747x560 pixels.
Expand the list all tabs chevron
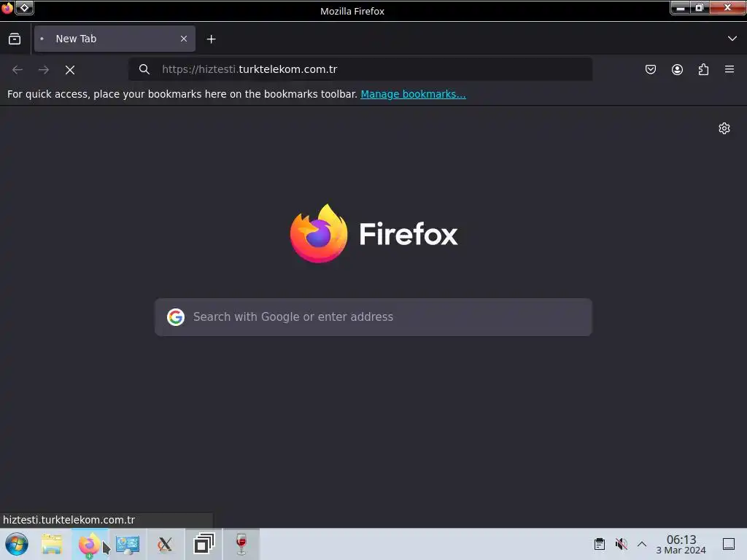point(732,39)
